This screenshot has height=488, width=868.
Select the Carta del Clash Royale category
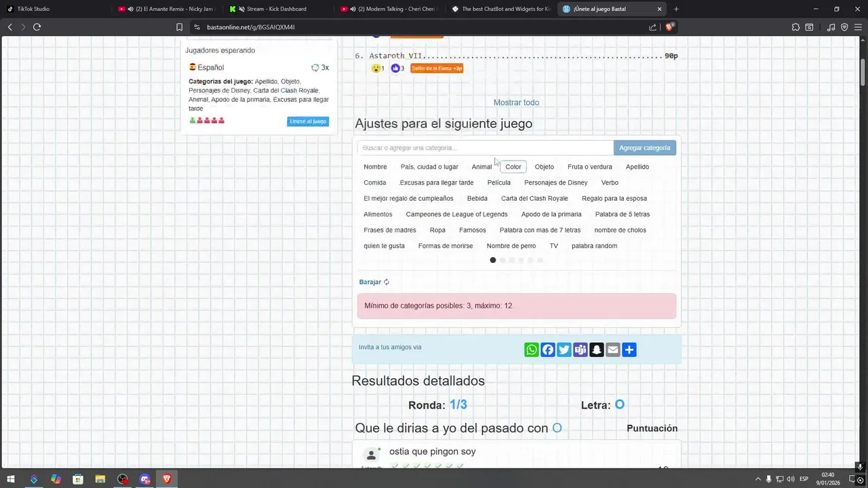tap(534, 199)
